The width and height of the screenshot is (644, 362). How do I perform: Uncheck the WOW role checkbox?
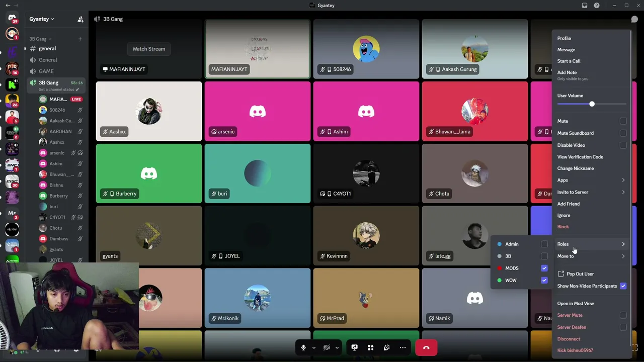click(x=544, y=280)
